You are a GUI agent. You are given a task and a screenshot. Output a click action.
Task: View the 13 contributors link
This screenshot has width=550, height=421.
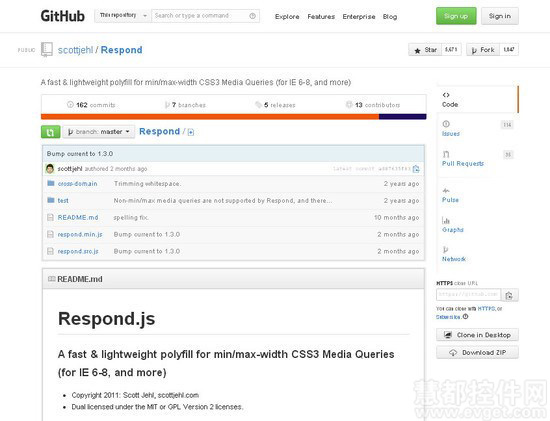click(373, 105)
